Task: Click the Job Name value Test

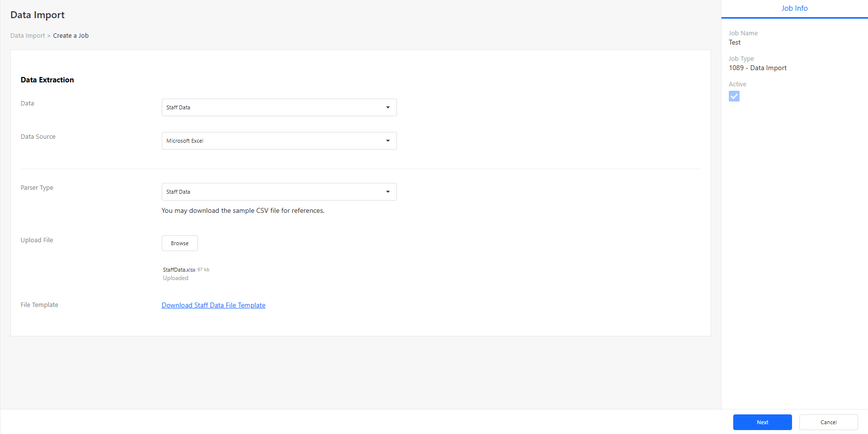Action: tap(734, 43)
